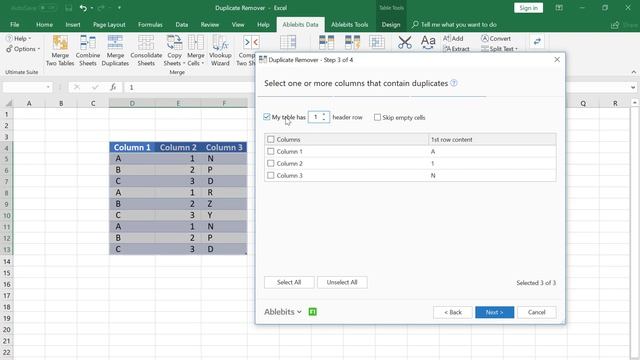Click the formula bar enter checkmark icon
This screenshot has height=360, width=640.
click(x=95, y=87)
